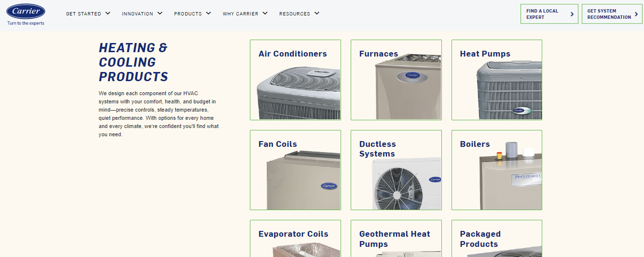Select the Ductless Systems fan image

[406, 184]
